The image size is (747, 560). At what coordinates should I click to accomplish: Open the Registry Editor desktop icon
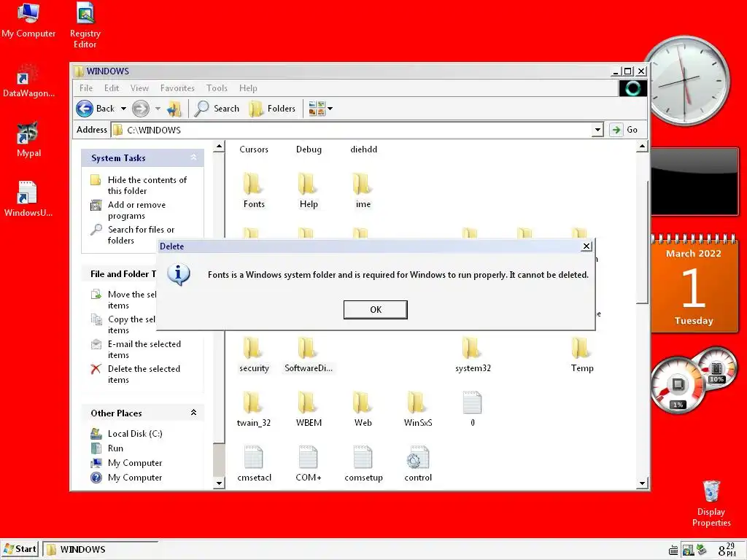click(x=85, y=26)
